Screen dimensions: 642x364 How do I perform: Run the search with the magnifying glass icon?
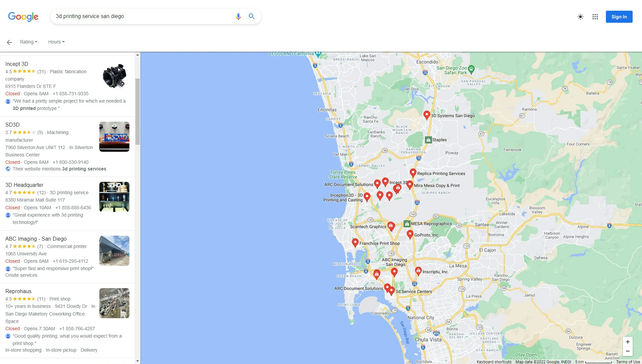[251, 16]
